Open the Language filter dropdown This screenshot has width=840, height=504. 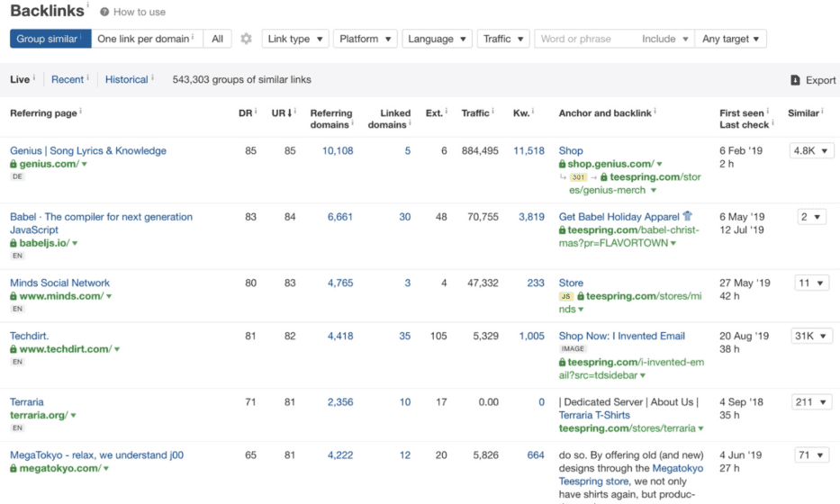438,39
